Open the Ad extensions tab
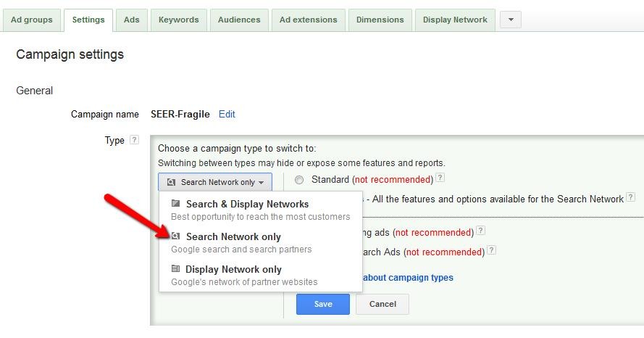The width and height of the screenshot is (644, 338). [308, 20]
